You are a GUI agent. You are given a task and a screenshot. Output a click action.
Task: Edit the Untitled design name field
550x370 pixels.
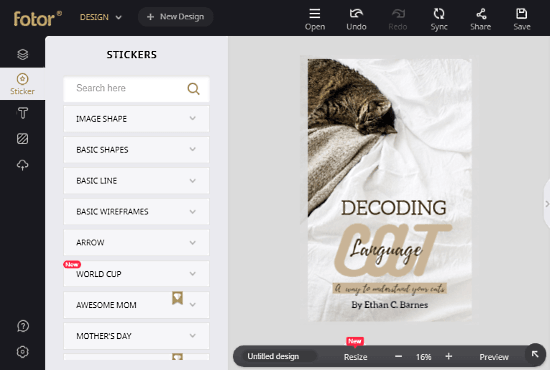[x=279, y=356]
